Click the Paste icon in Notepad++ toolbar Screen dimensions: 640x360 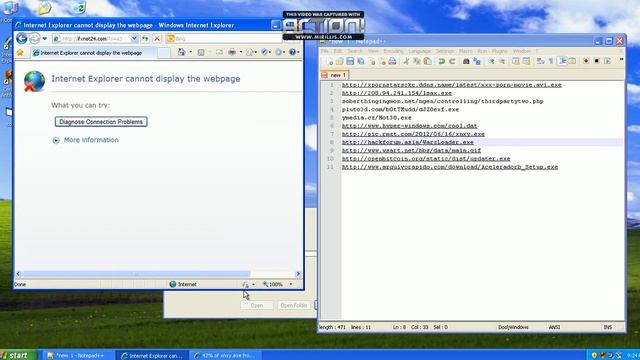point(427,62)
